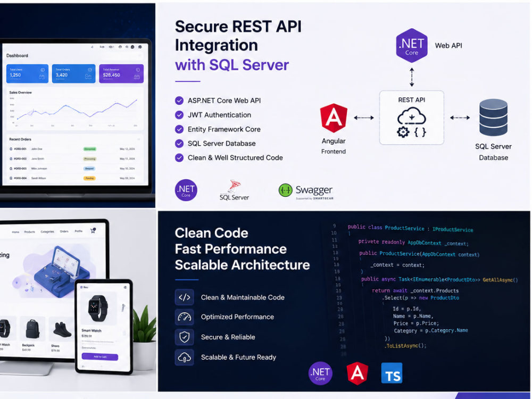Viewport: 532px width, 399px height.
Task: Click the Completed status badge
Action: pos(89,149)
